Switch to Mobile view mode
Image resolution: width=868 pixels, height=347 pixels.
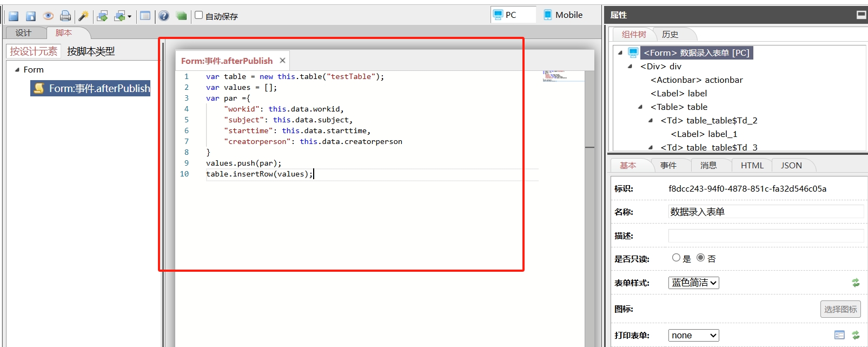[x=563, y=15]
